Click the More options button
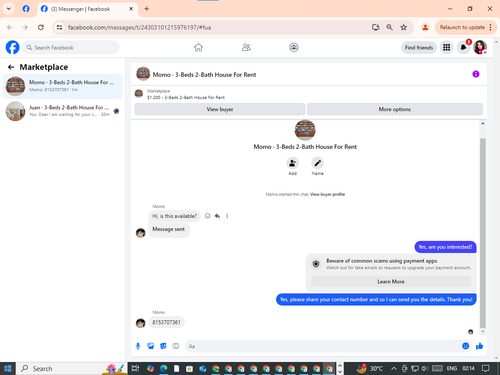The image size is (500, 375). [395, 109]
